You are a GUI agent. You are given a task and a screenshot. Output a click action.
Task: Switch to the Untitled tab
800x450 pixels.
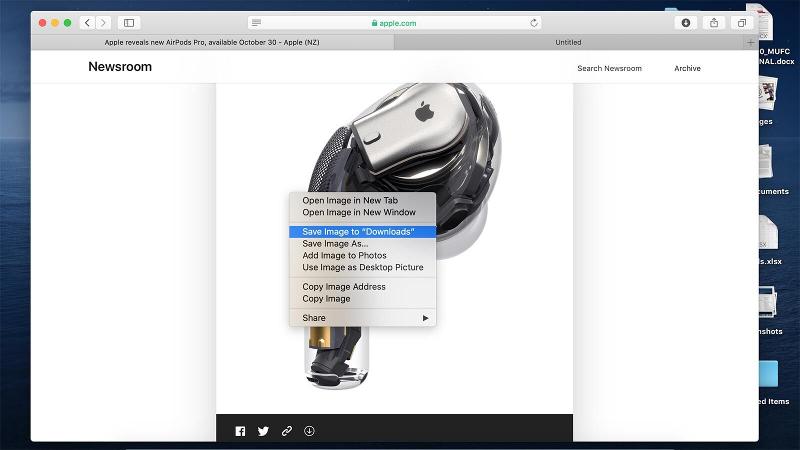tap(568, 42)
